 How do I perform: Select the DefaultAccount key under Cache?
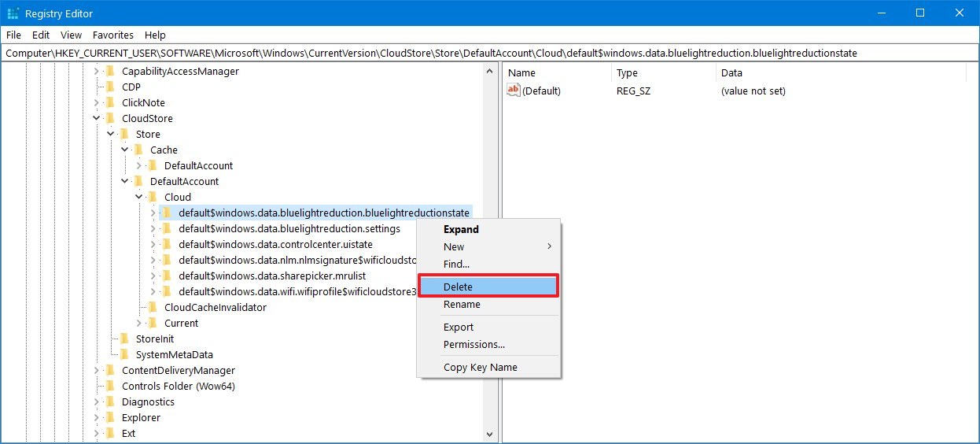[x=198, y=165]
